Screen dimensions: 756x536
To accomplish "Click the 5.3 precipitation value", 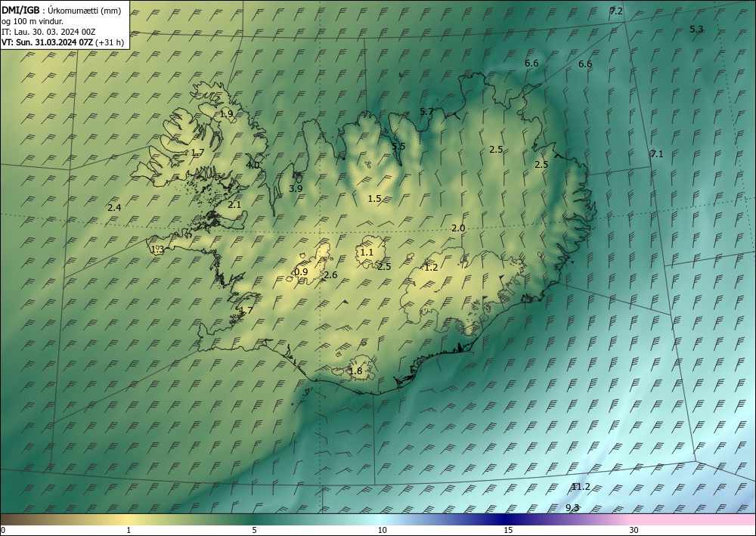I will [x=696, y=29].
